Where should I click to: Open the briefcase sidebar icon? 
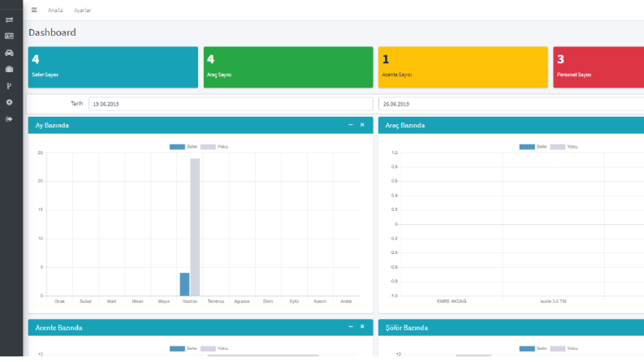pyautogui.click(x=9, y=69)
